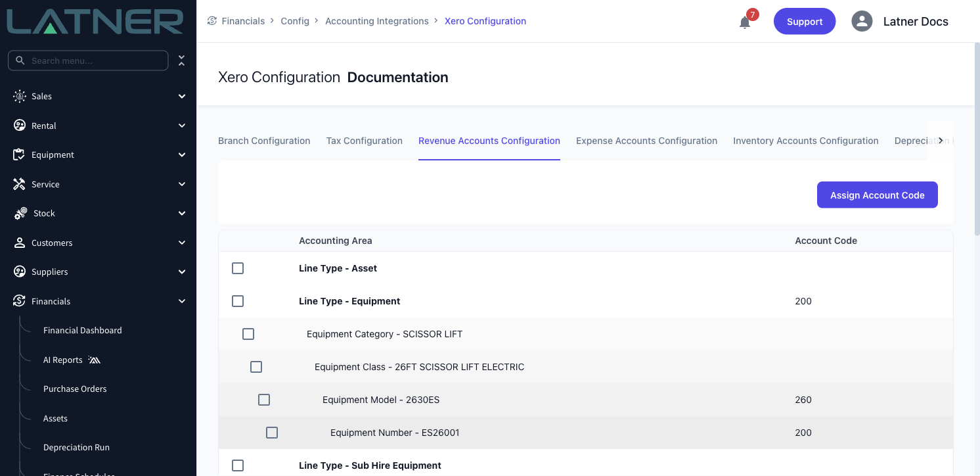Switch to the Tax Configuration tab

pyautogui.click(x=365, y=141)
